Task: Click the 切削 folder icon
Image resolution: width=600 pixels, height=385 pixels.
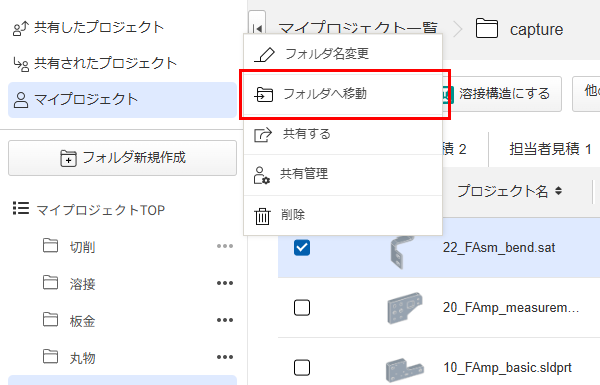Action: pyautogui.click(x=51, y=245)
